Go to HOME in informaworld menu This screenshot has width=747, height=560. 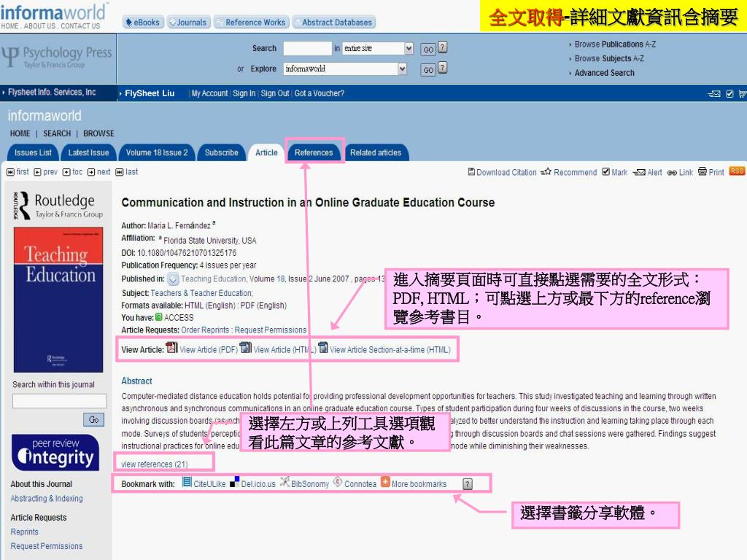(20, 133)
